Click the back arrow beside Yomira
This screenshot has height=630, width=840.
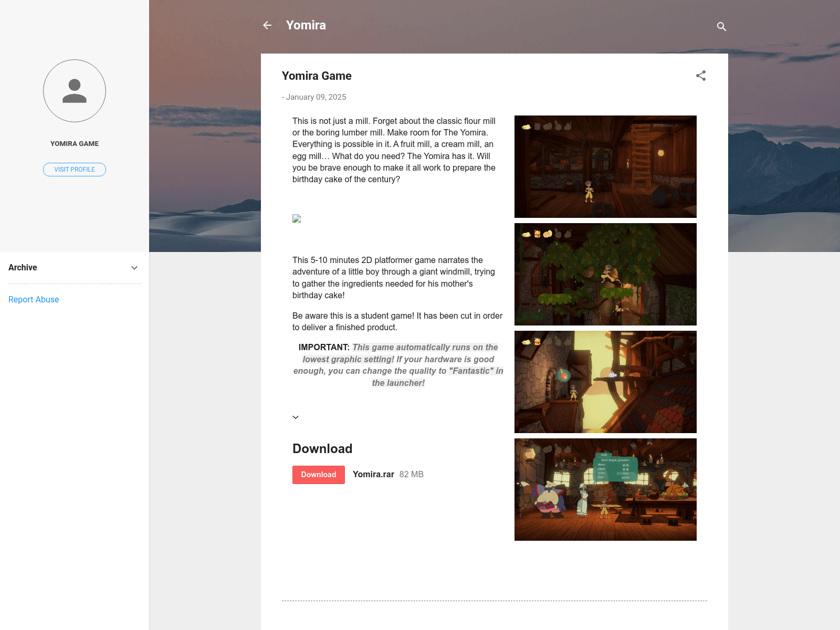(267, 25)
